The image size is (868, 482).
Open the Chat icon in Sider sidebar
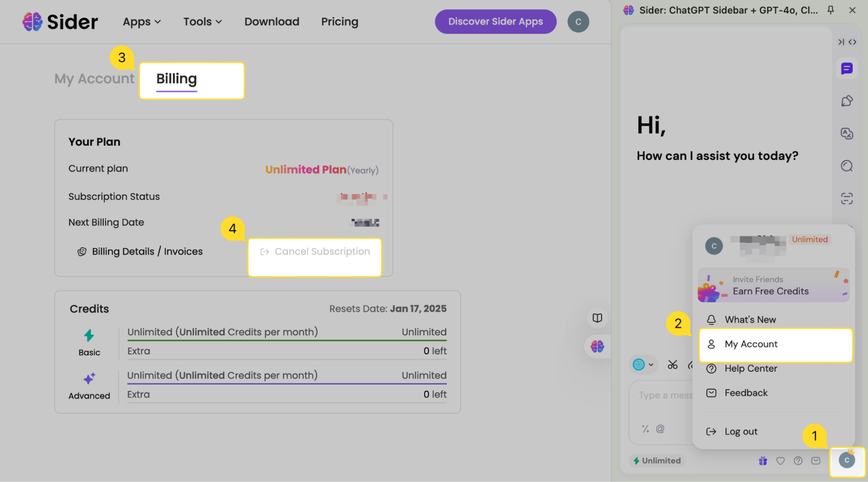[x=846, y=69]
